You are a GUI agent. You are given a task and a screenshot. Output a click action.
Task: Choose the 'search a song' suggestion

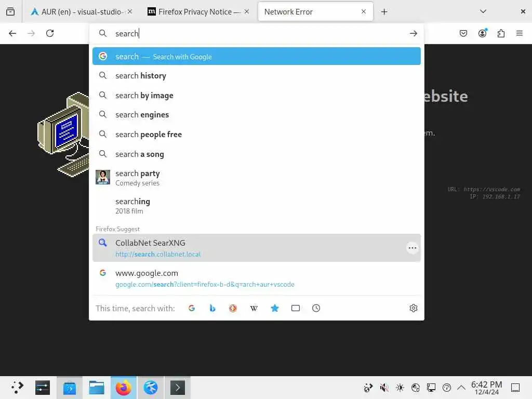point(257,154)
